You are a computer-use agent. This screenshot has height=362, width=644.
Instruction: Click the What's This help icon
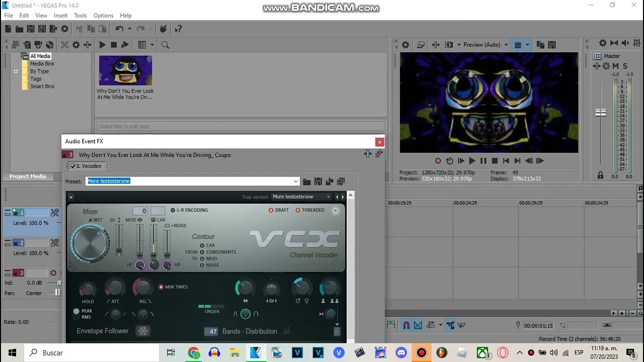178,29
